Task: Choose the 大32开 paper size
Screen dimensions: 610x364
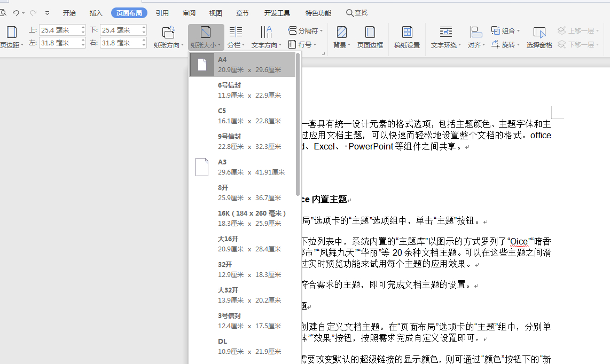Action: [243, 295]
